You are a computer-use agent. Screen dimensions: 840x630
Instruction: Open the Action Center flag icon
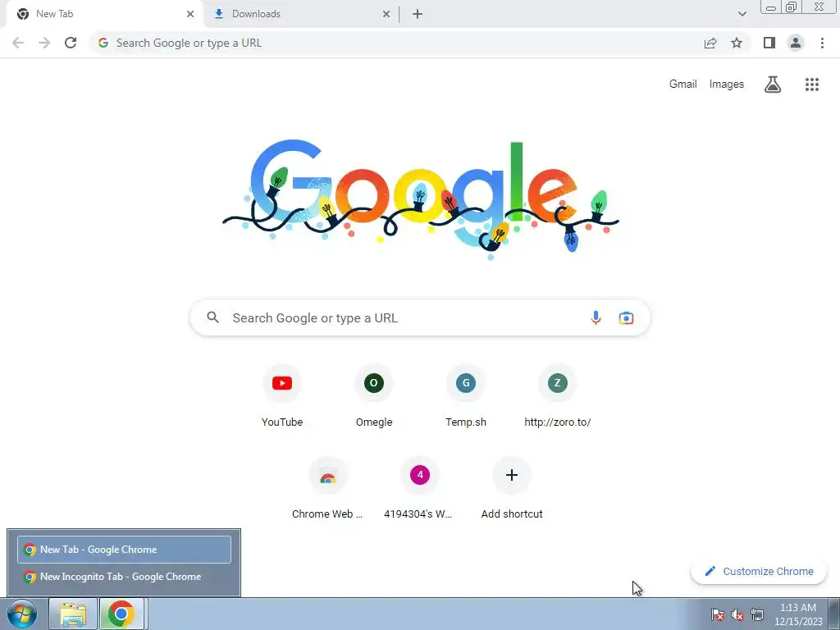click(718, 614)
